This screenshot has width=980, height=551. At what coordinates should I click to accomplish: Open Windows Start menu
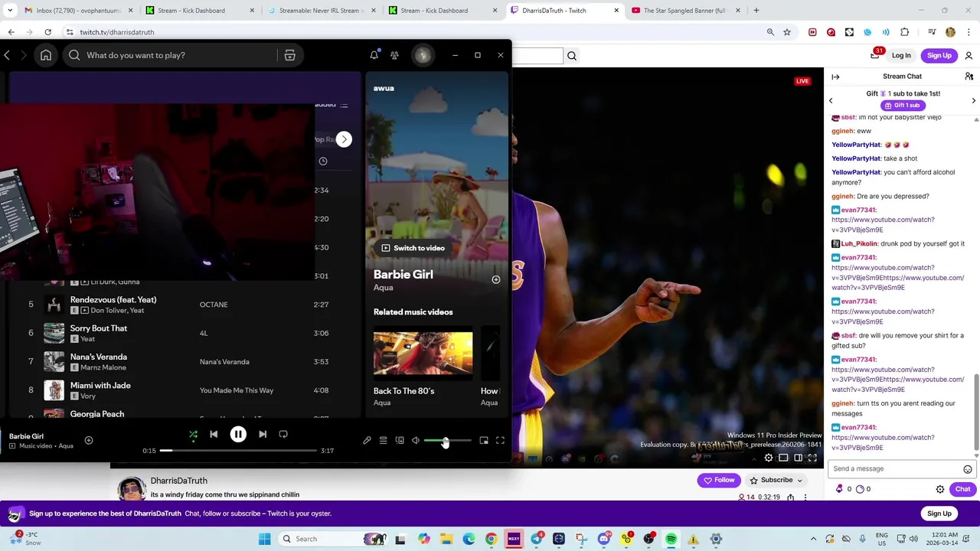click(264, 539)
